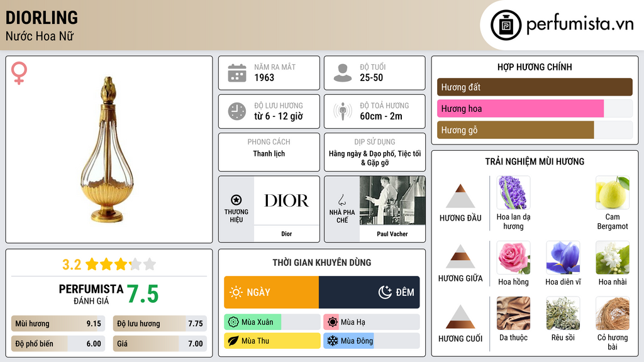Screen dimensions: 644x362
Task: Click the Hoa lan dạ hương note image
Action: (513, 192)
